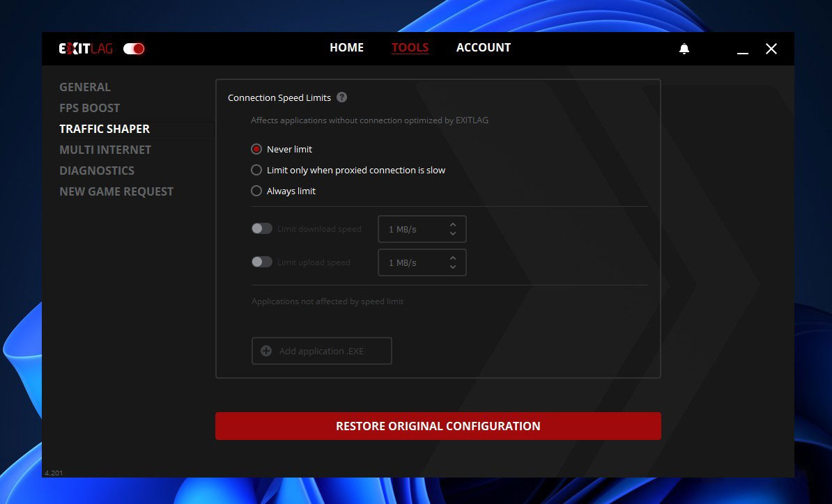Close the ExitLag window
This screenshot has width=832, height=504.
pyautogui.click(x=771, y=49)
